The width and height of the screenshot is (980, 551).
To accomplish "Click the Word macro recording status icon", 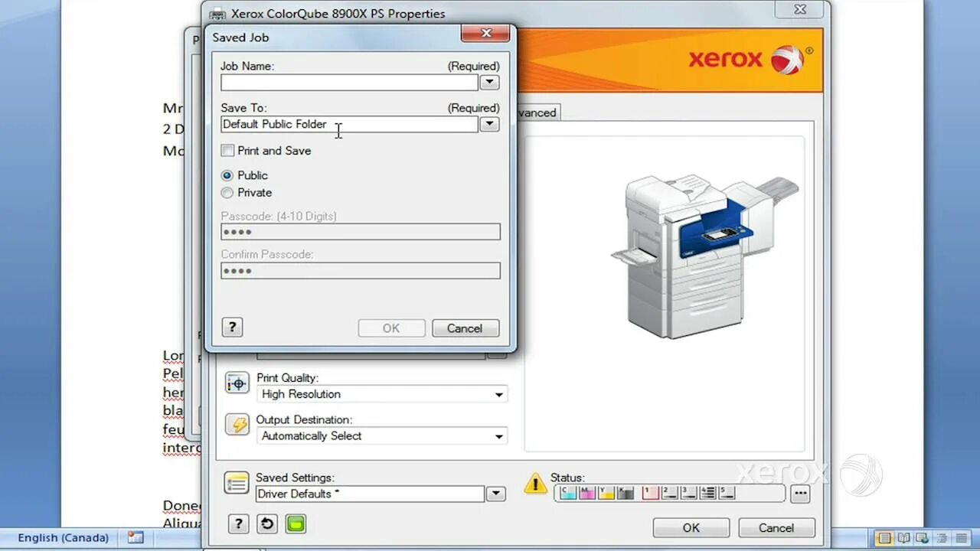I will (136, 538).
